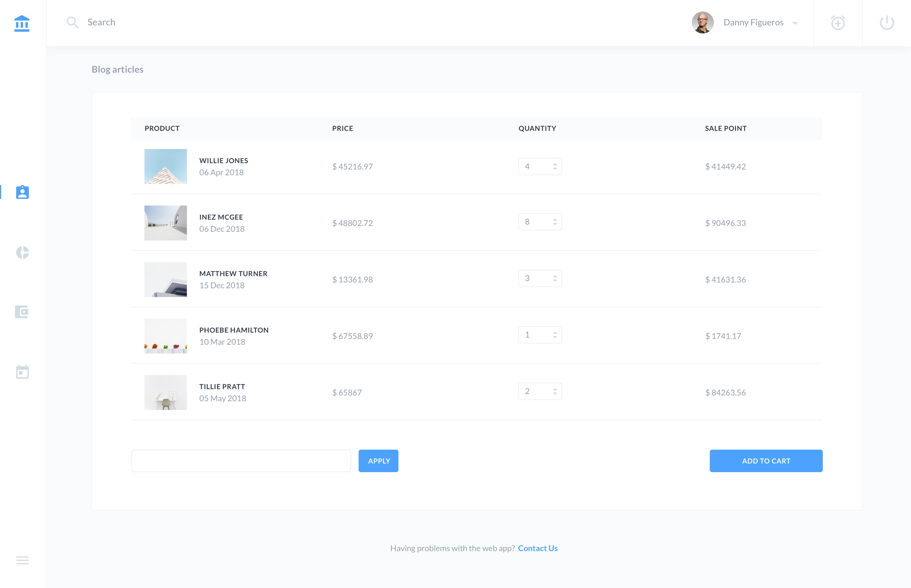
Task: Open the pie chart section in the sidebar
Action: pyautogui.click(x=22, y=252)
